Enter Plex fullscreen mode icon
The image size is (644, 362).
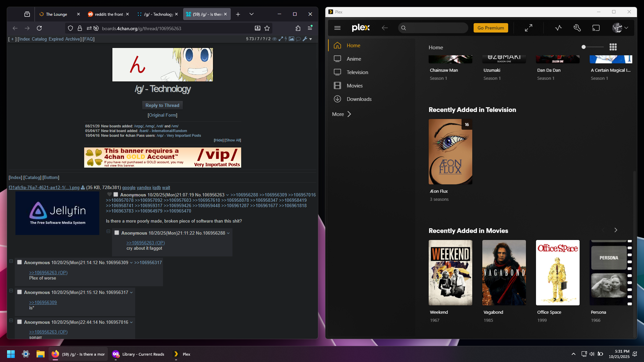tap(529, 28)
